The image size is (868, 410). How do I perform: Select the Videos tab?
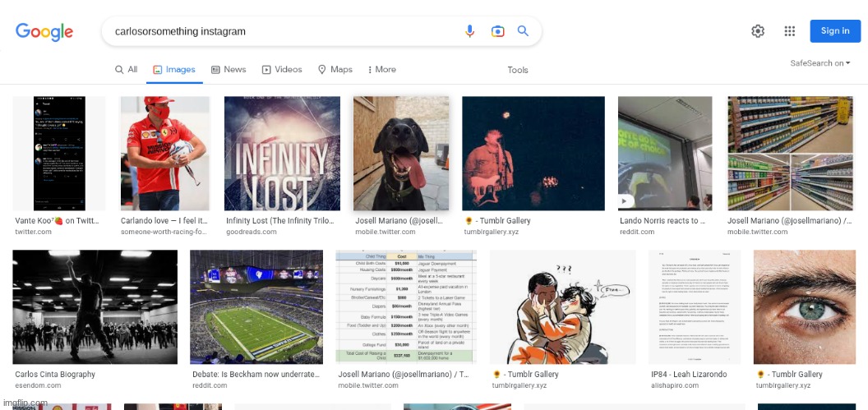[282, 70]
